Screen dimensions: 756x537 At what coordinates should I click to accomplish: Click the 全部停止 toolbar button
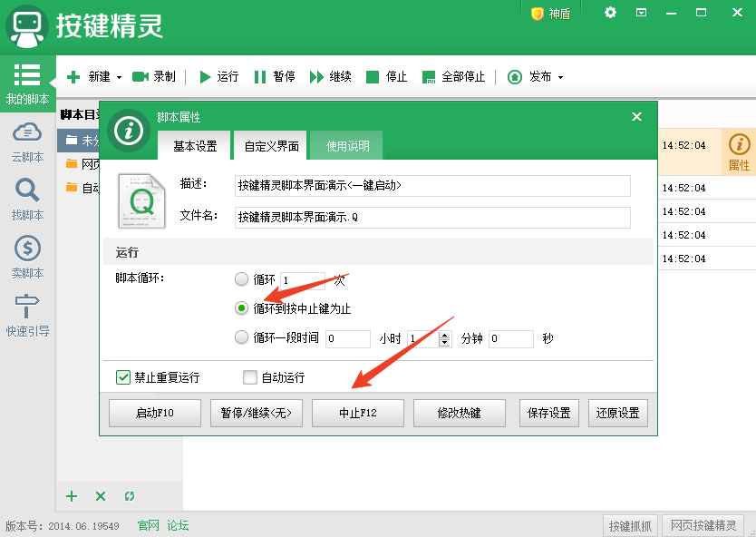point(453,77)
